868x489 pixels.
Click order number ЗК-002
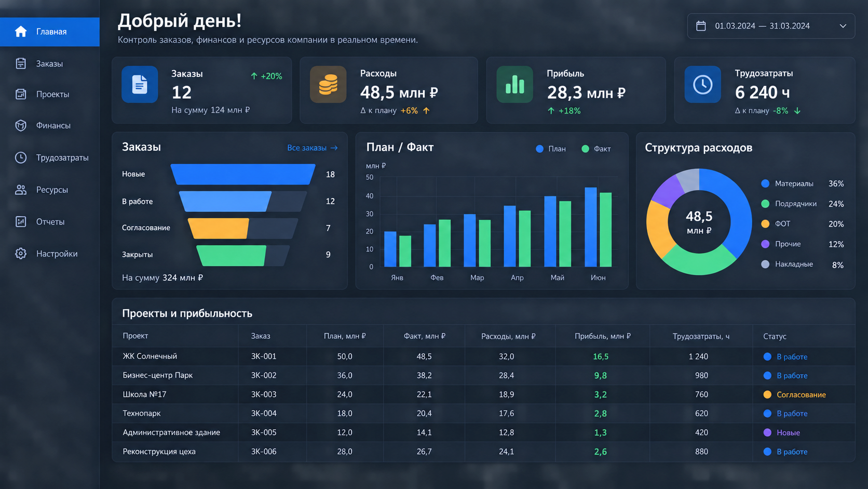point(264,375)
